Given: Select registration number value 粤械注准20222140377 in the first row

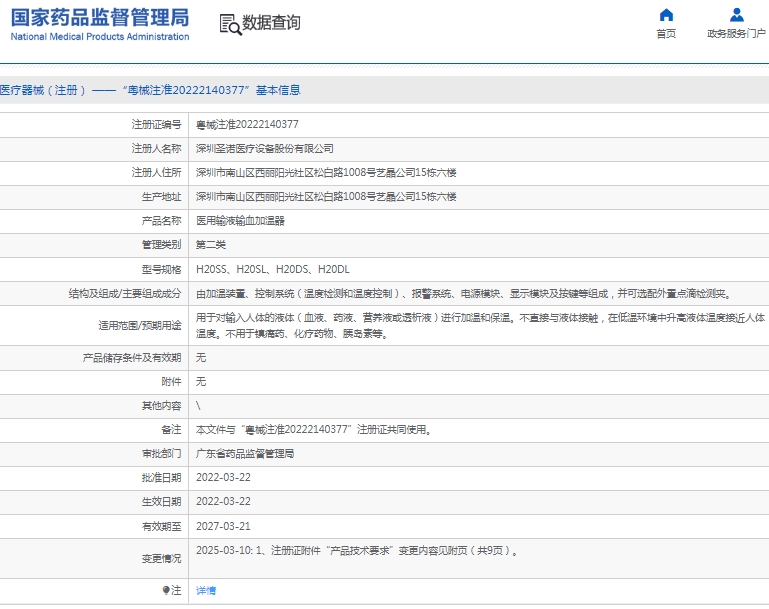Looking at the screenshot, I should coord(247,125).
